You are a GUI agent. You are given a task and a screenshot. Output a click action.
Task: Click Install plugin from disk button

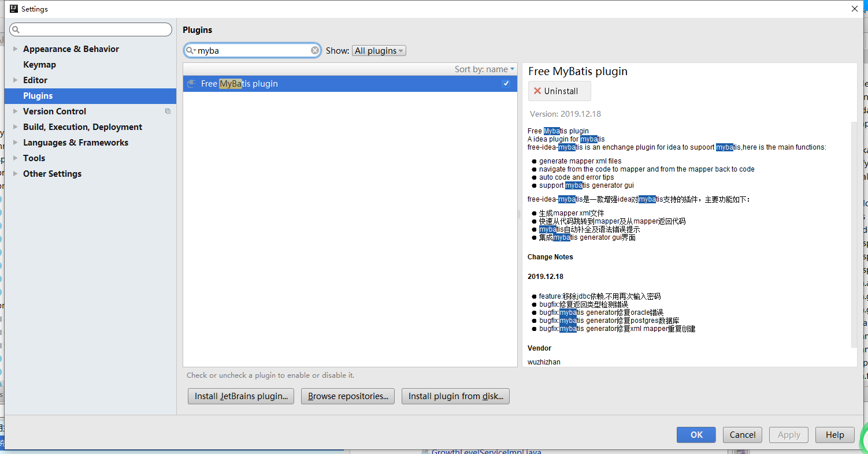[x=455, y=396]
